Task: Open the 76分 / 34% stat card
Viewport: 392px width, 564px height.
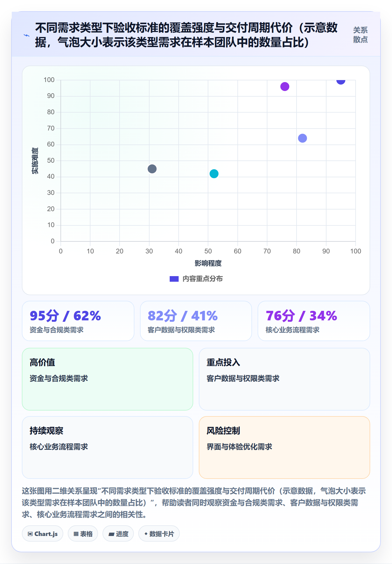Action: pos(314,321)
